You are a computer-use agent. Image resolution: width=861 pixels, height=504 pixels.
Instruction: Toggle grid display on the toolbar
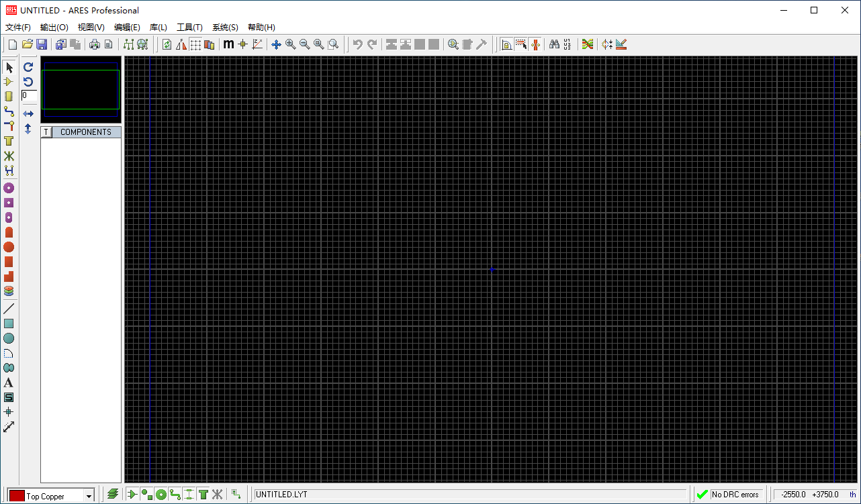[x=195, y=44]
